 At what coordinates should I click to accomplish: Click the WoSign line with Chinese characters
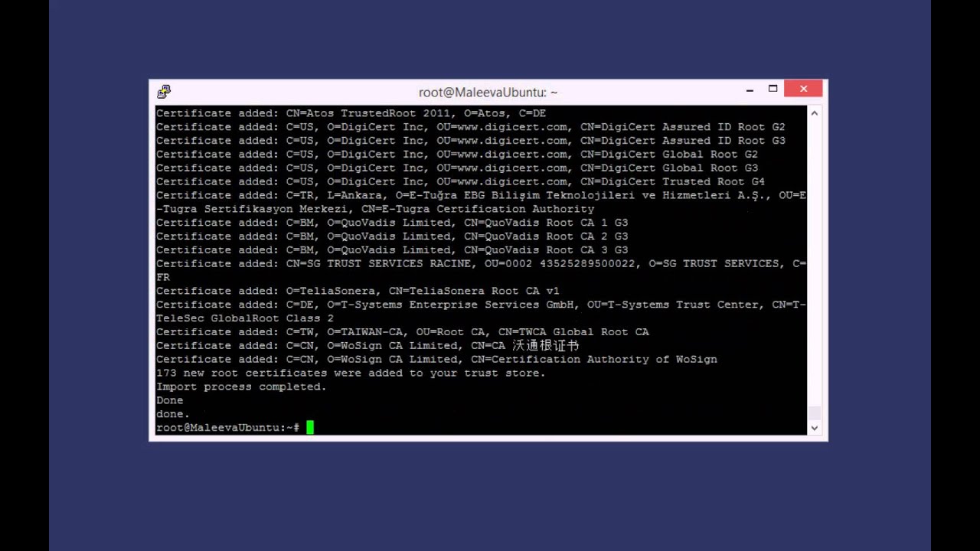[367, 346]
